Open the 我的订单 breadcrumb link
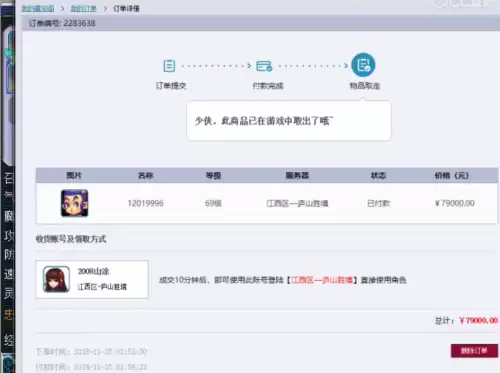This screenshot has height=373, width=500. point(83,9)
